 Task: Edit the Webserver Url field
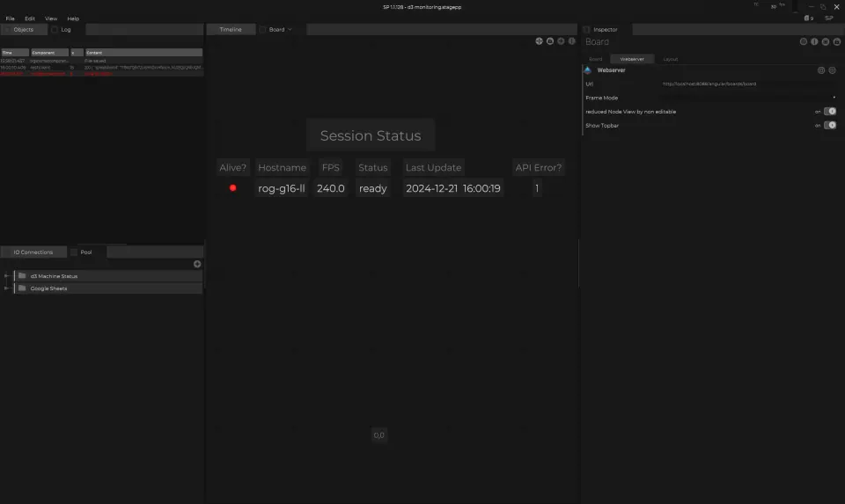pyautogui.click(x=748, y=84)
